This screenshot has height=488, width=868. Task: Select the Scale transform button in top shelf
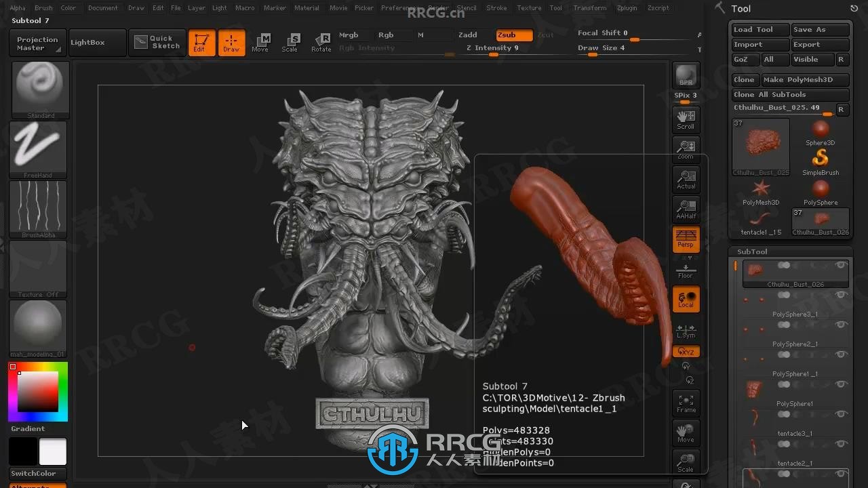tap(290, 43)
